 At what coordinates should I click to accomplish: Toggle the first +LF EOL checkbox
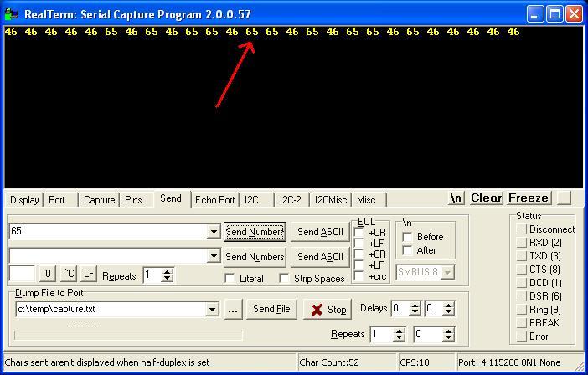tap(358, 243)
